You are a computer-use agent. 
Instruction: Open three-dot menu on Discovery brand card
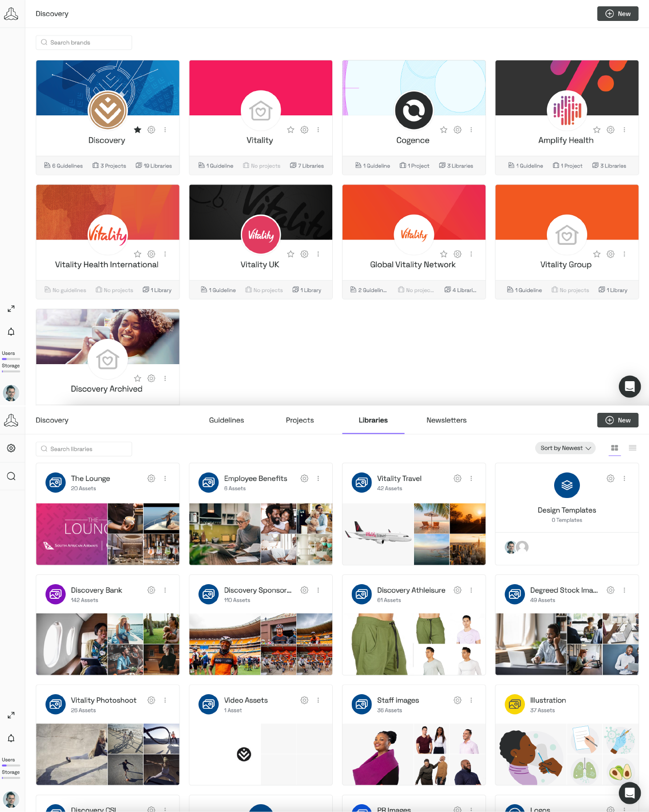[165, 130]
